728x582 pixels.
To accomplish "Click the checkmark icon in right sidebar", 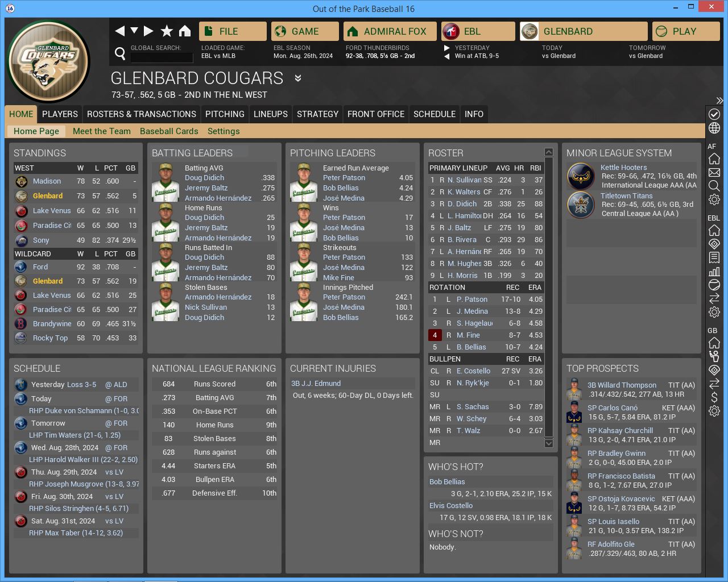I will pos(714,114).
